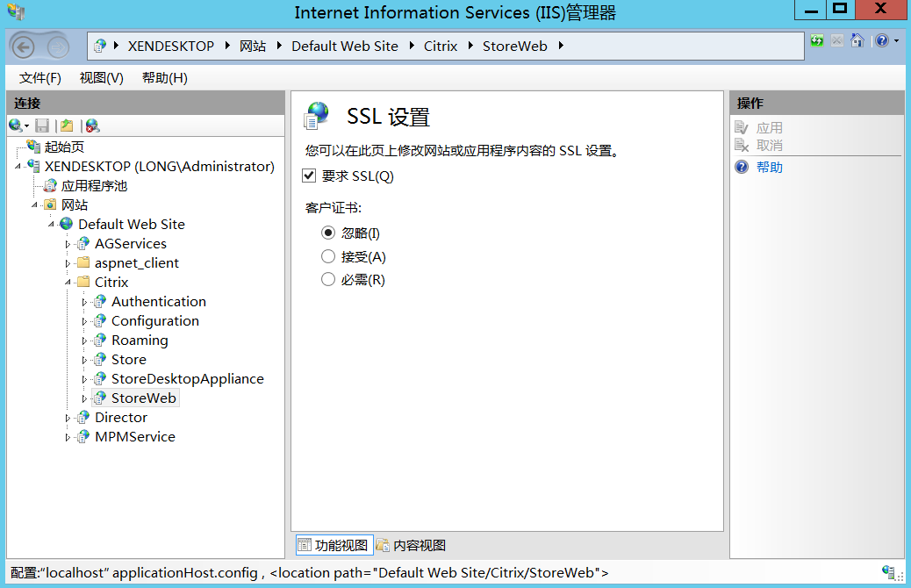Click the 网站 sites folder icon
Screen dimensions: 911x588
(x=51, y=204)
